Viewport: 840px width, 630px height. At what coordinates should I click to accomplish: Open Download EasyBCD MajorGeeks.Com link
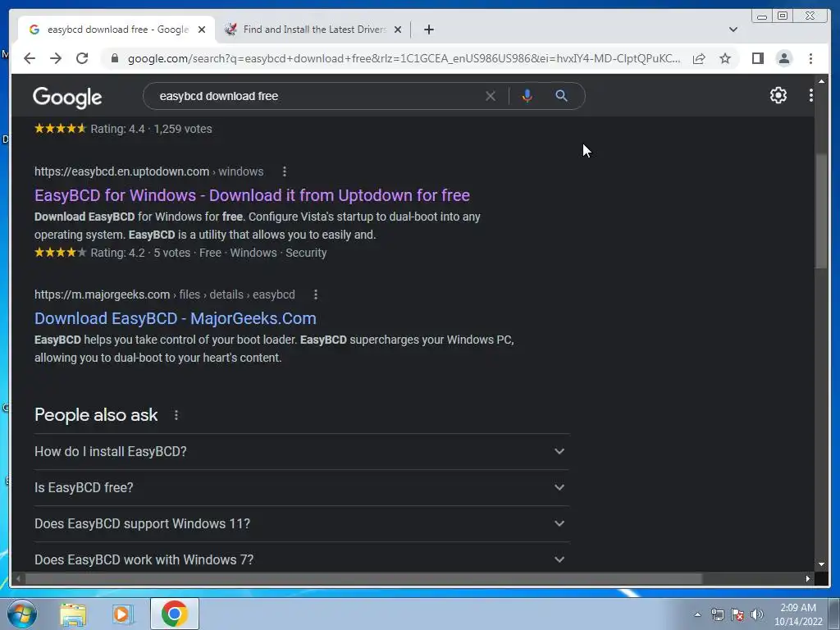pyautogui.click(x=176, y=318)
